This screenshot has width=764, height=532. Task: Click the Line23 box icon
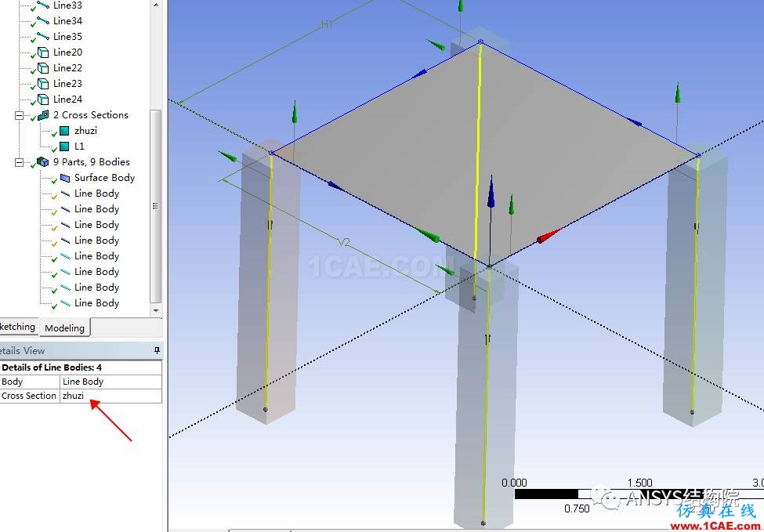pyautogui.click(x=43, y=83)
